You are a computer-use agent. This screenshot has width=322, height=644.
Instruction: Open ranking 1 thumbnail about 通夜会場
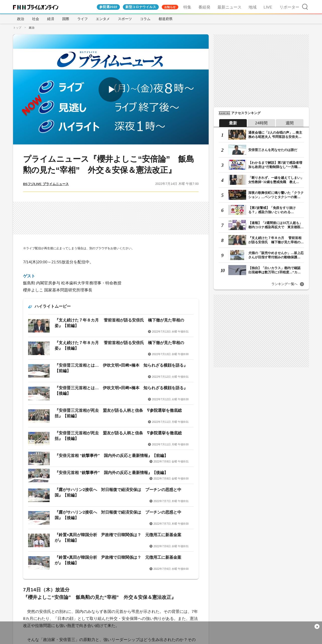237,135
